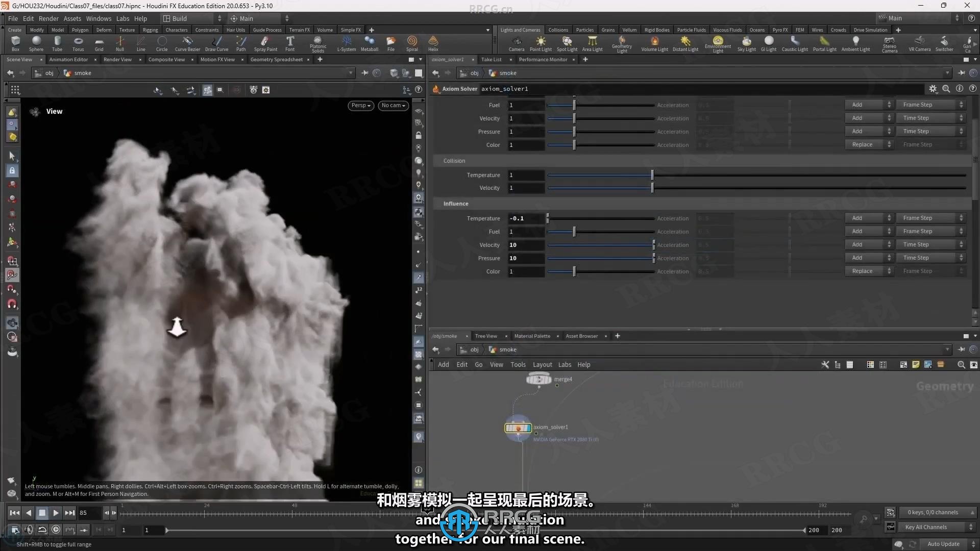The image size is (980, 551).
Task: Open Influence Temperature Add mode dropdown
Action: (869, 218)
